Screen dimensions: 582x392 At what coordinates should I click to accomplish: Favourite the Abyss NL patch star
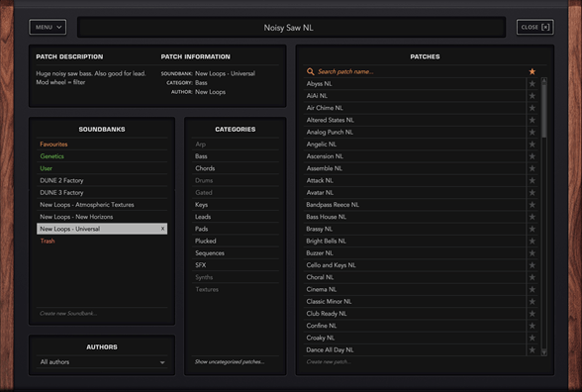[532, 84]
